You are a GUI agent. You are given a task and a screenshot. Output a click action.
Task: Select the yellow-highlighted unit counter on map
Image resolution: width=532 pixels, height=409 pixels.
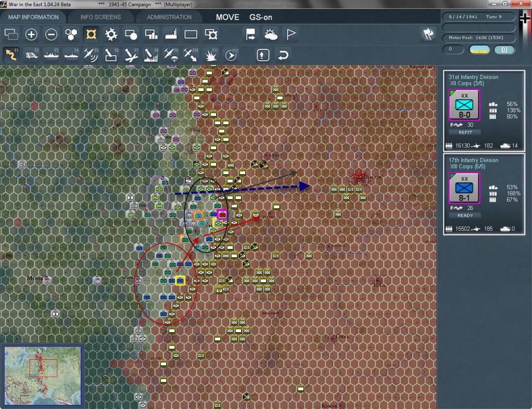pos(180,281)
